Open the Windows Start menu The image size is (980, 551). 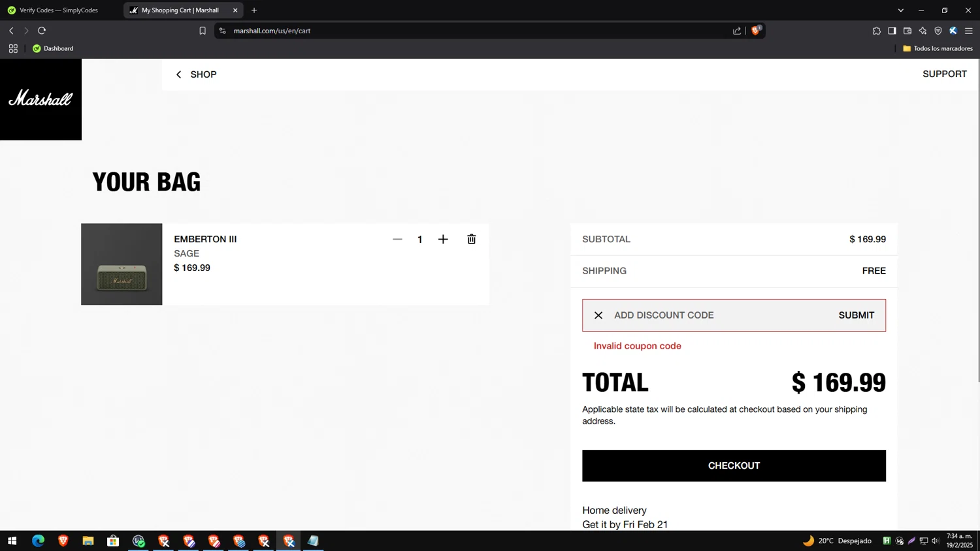click(x=12, y=541)
